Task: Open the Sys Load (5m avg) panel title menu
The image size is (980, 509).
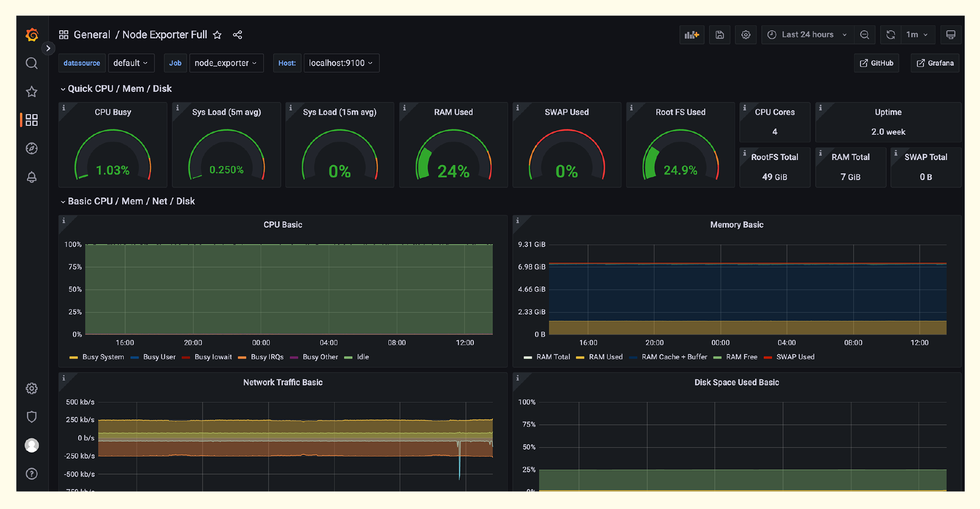Action: click(226, 112)
